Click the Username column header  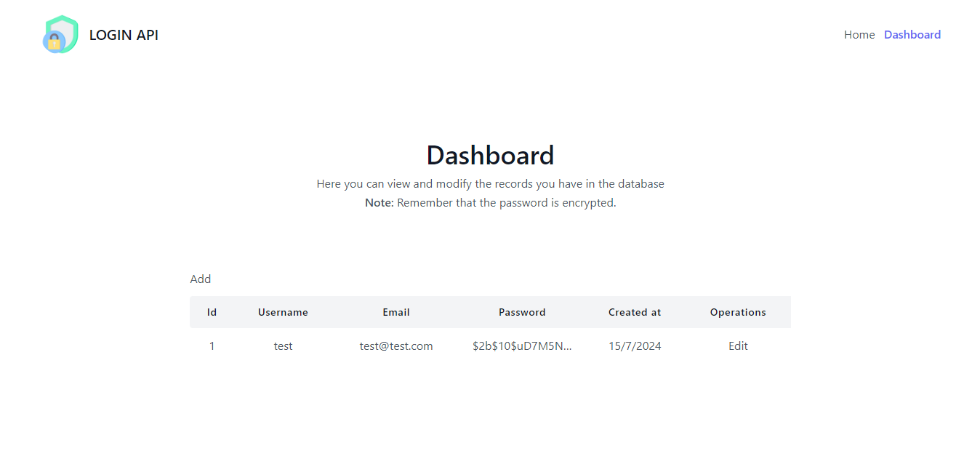pyautogui.click(x=283, y=312)
